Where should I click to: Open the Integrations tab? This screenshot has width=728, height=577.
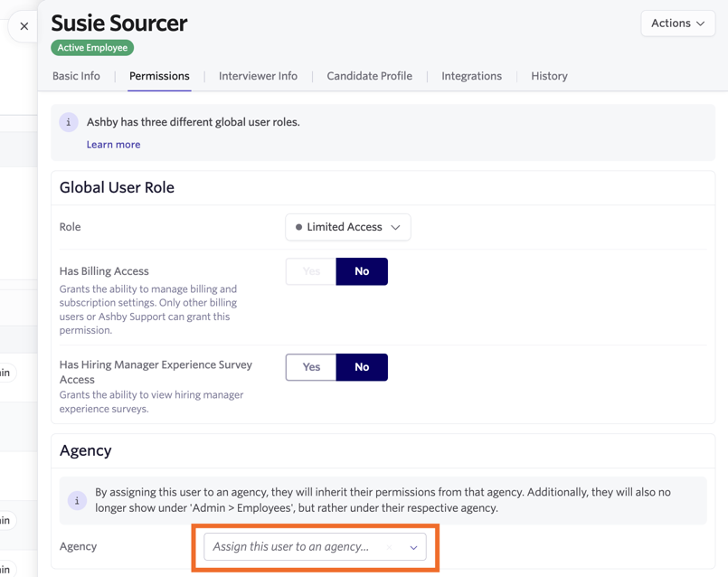(472, 76)
